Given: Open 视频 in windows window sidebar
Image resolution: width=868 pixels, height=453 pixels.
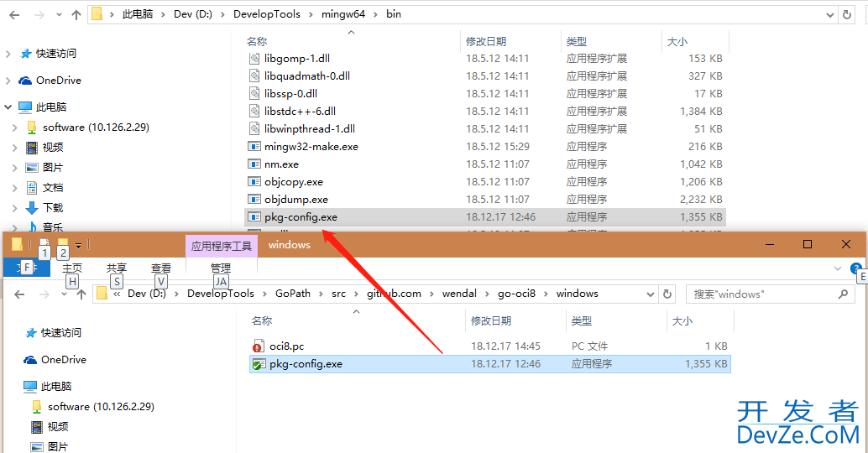Looking at the screenshot, I should (x=50, y=427).
